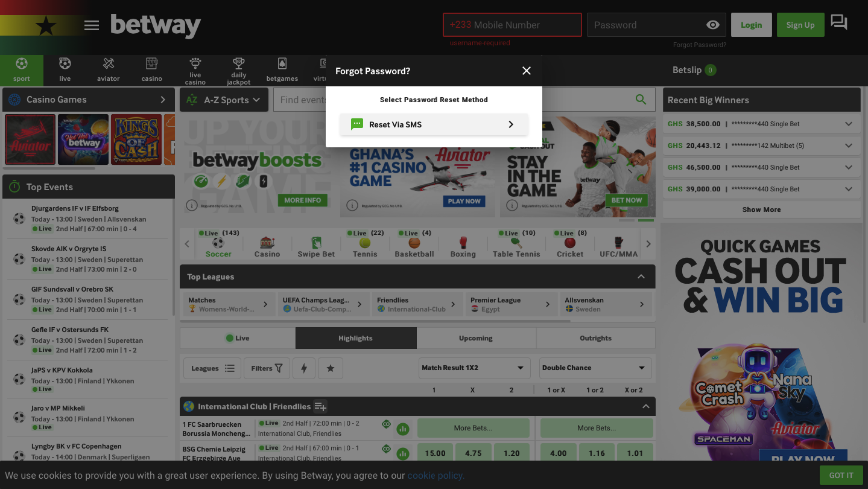
Task: Click the Login button
Action: click(x=751, y=25)
